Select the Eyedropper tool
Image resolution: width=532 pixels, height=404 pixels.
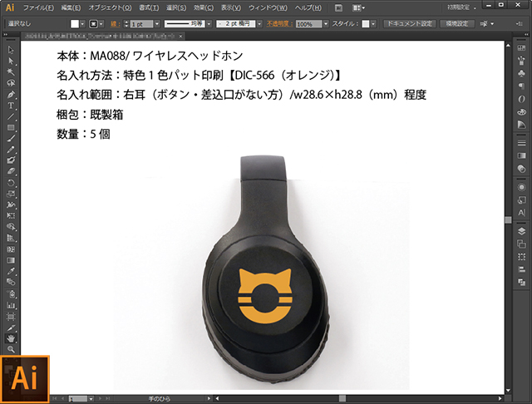(x=11, y=271)
